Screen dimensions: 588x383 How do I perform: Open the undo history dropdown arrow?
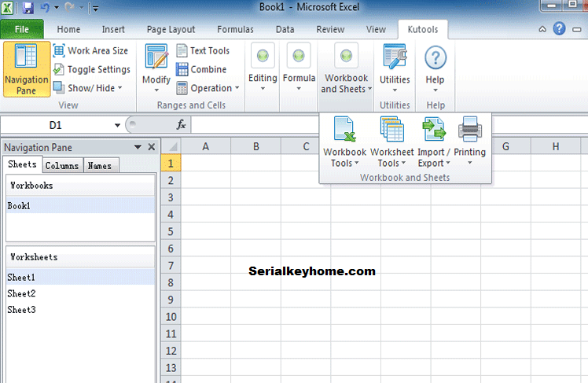57,8
